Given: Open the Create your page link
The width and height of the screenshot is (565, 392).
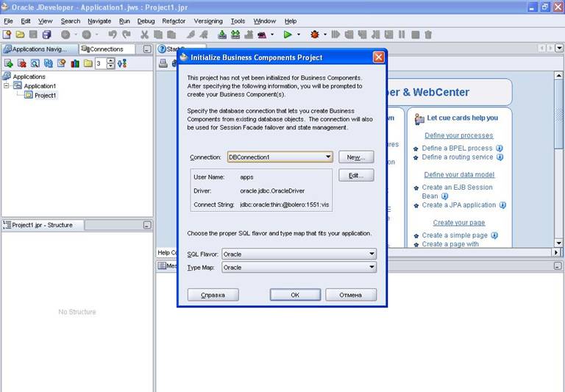Looking at the screenshot, I should [459, 223].
